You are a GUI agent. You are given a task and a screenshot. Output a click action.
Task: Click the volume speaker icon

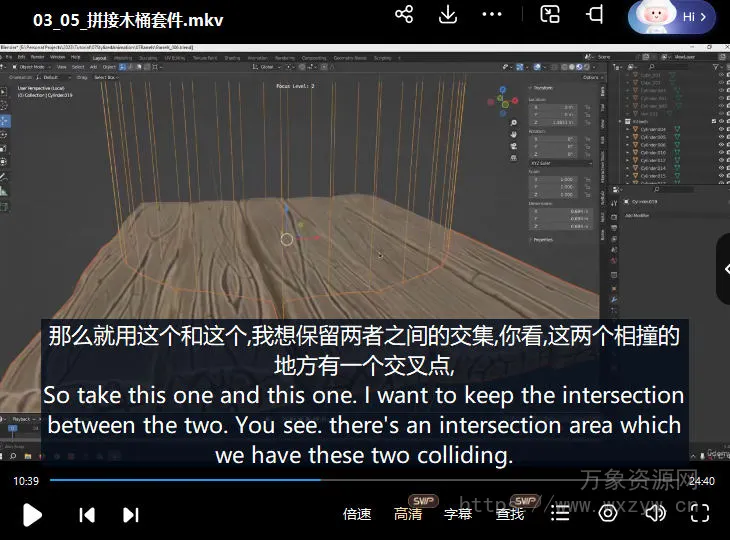(x=655, y=514)
